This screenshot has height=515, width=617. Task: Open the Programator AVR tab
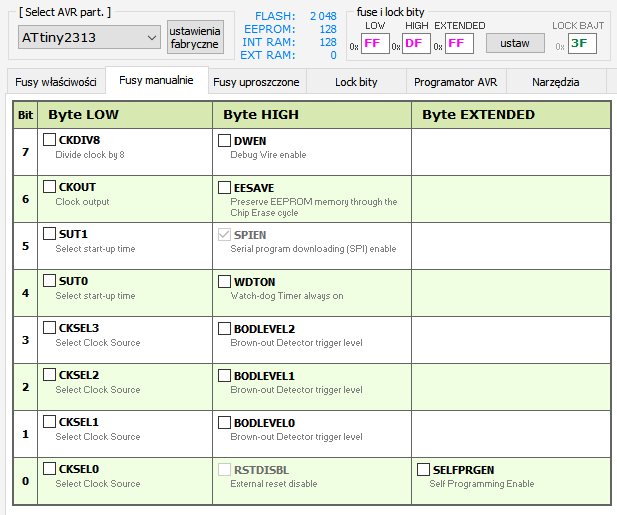click(x=456, y=82)
